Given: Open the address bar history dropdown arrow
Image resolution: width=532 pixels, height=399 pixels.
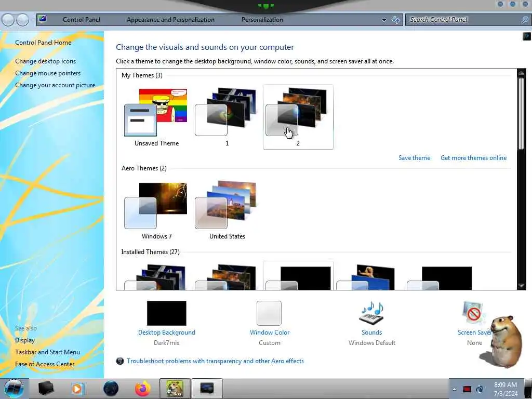Looking at the screenshot, I should pos(384,20).
